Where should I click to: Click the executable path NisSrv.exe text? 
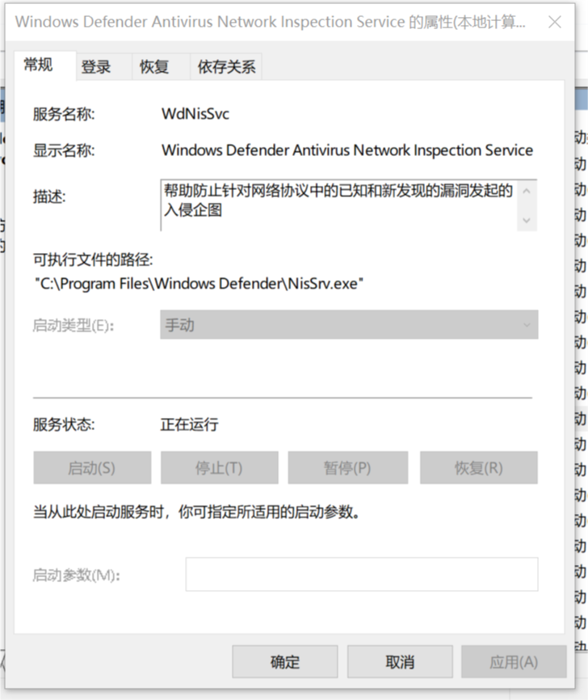coord(199,284)
